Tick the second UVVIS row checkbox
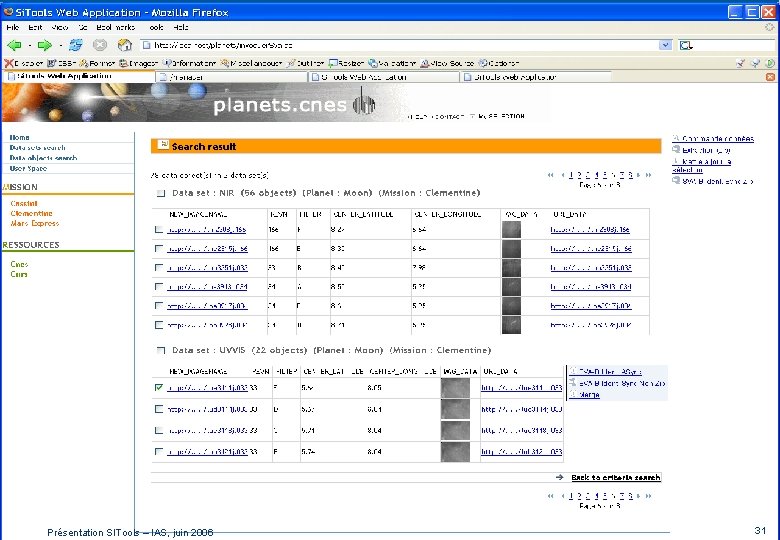Screen dimensions: 780x540 [x=159, y=409]
